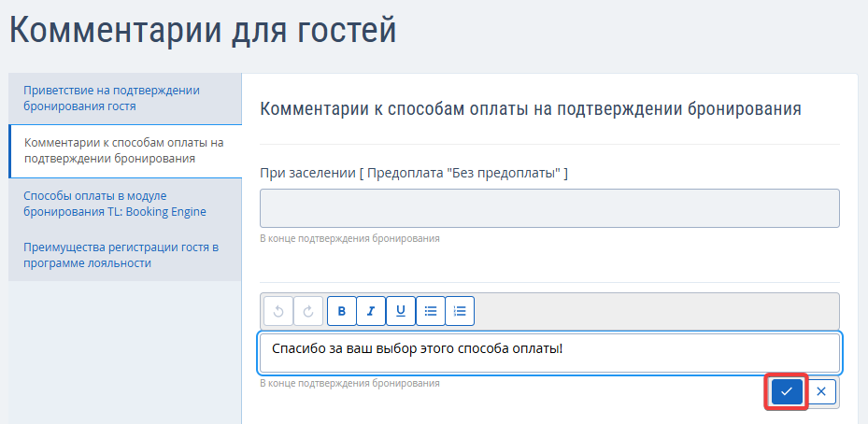Viewport: 868px width, 424px height.
Task: Toggle underline formatting
Action: [x=401, y=311]
